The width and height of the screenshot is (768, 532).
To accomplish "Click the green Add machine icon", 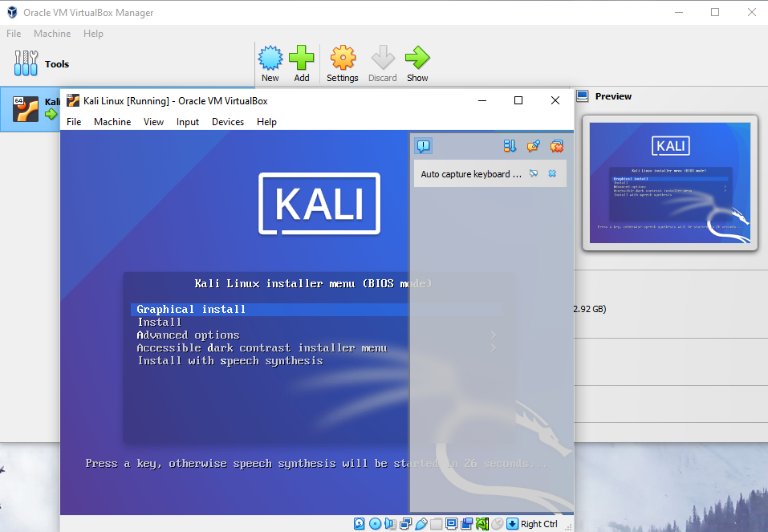I will pyautogui.click(x=301, y=63).
